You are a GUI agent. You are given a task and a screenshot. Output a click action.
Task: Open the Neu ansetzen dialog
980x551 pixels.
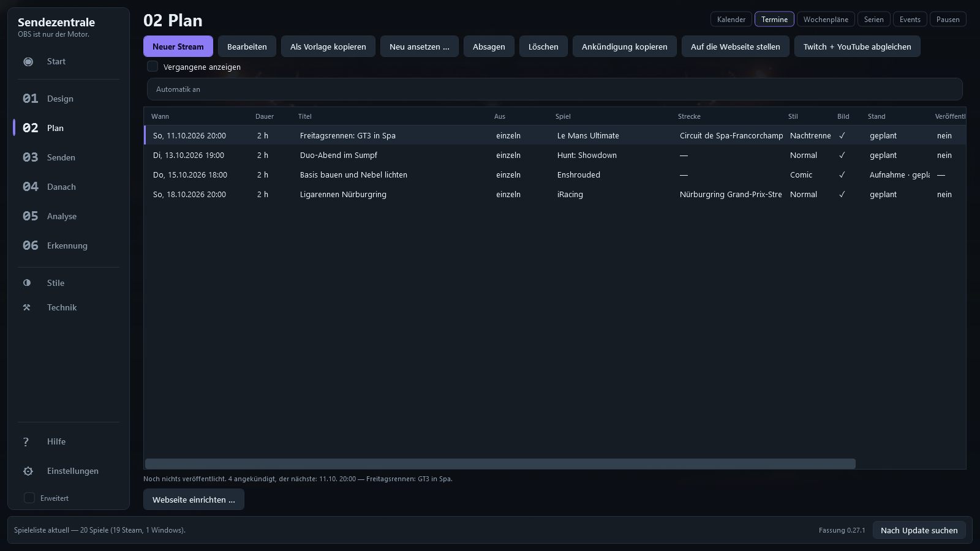[420, 47]
